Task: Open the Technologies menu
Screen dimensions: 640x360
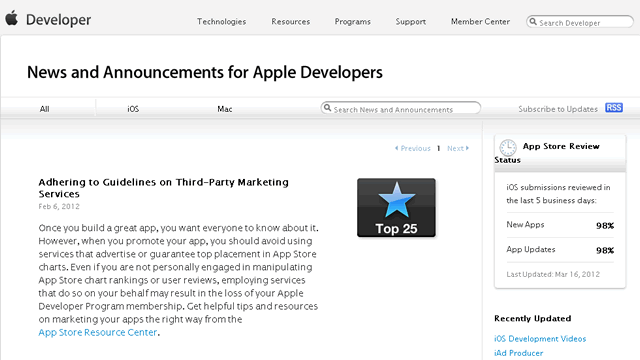Action: pyautogui.click(x=221, y=22)
